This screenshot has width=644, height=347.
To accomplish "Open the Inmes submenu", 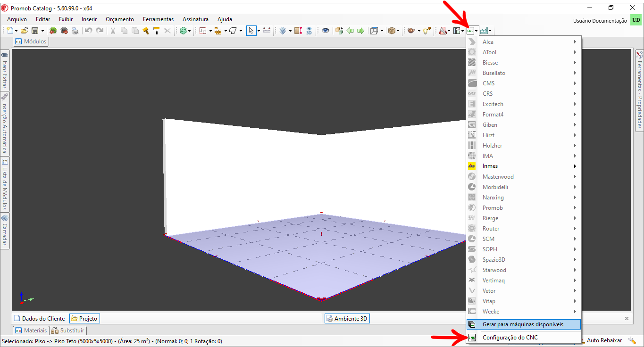I will [523, 166].
